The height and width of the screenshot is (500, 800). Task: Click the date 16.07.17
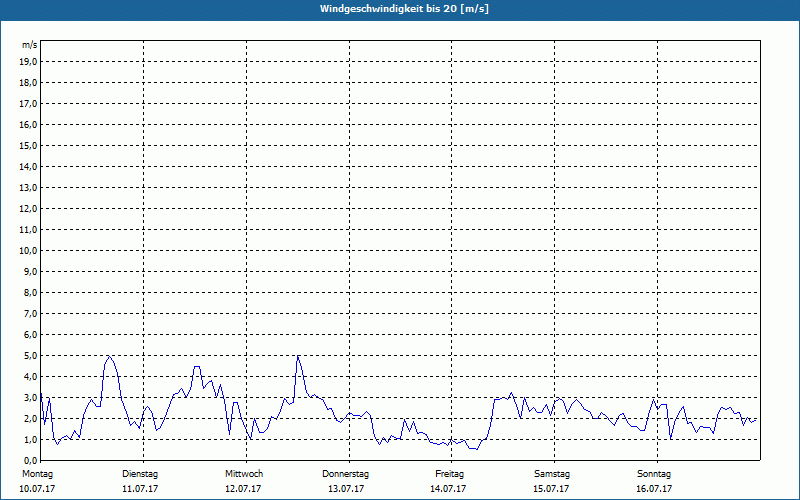click(654, 489)
